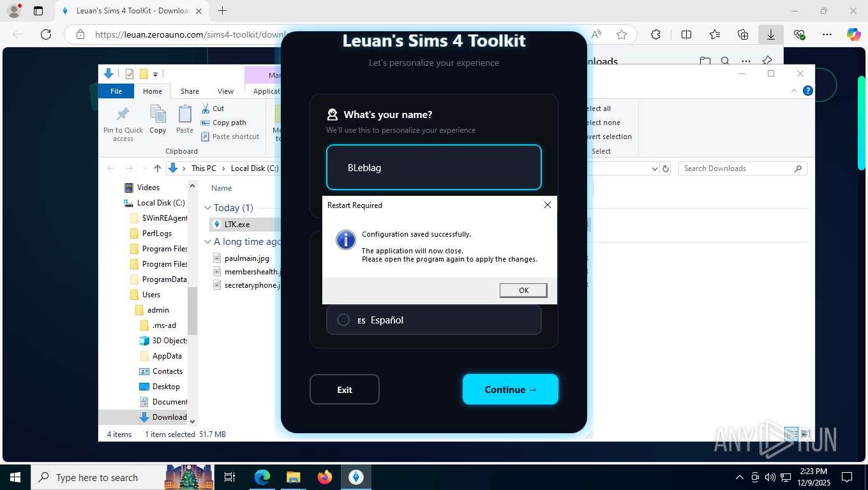Click the Name column header
This screenshot has width=868, height=490.
pos(221,188)
